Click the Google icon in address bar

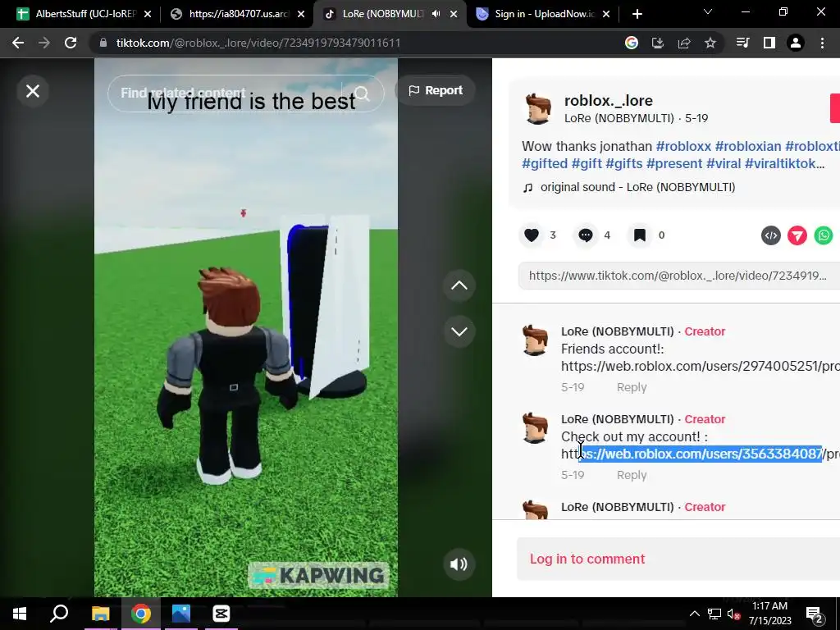tap(632, 43)
